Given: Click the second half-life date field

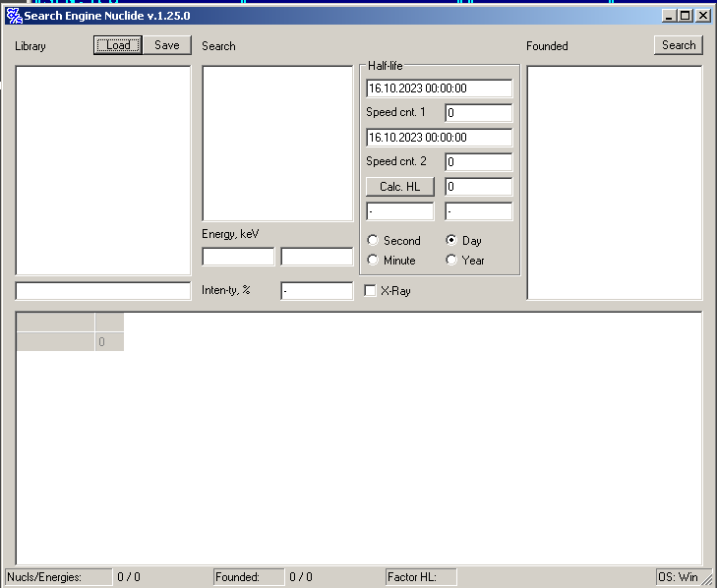Looking at the screenshot, I should tap(439, 138).
